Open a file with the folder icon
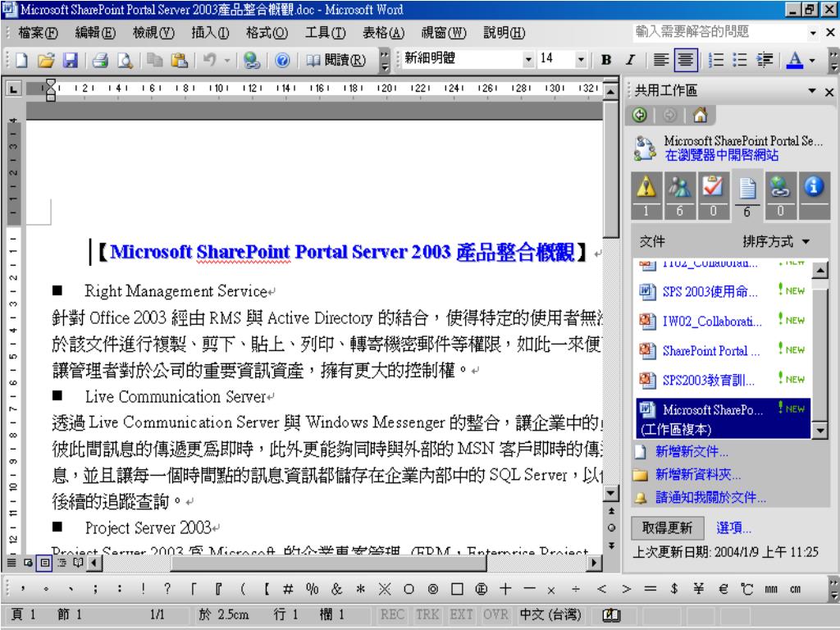 tap(46, 60)
